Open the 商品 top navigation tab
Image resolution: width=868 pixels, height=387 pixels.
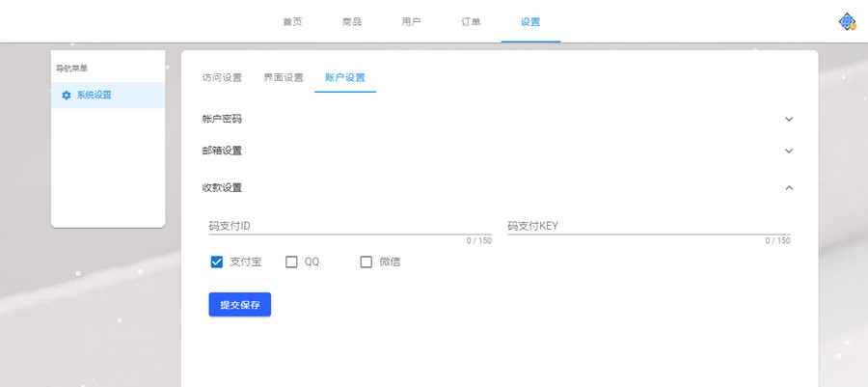pyautogui.click(x=352, y=21)
